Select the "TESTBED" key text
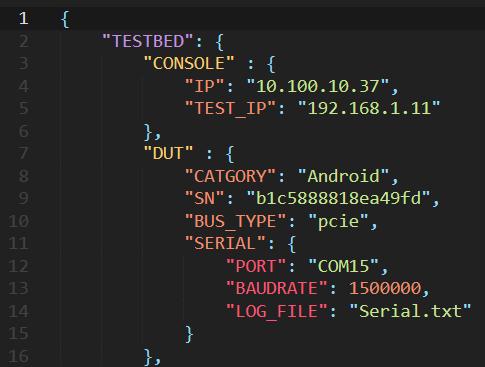 148,42
